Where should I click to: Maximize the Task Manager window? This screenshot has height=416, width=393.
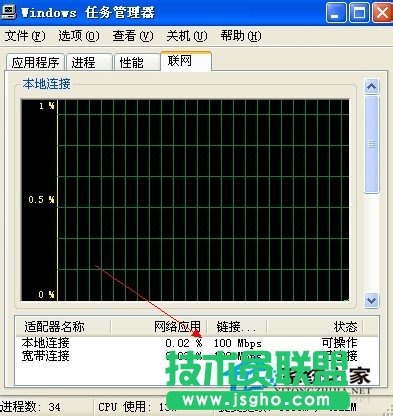(359, 13)
